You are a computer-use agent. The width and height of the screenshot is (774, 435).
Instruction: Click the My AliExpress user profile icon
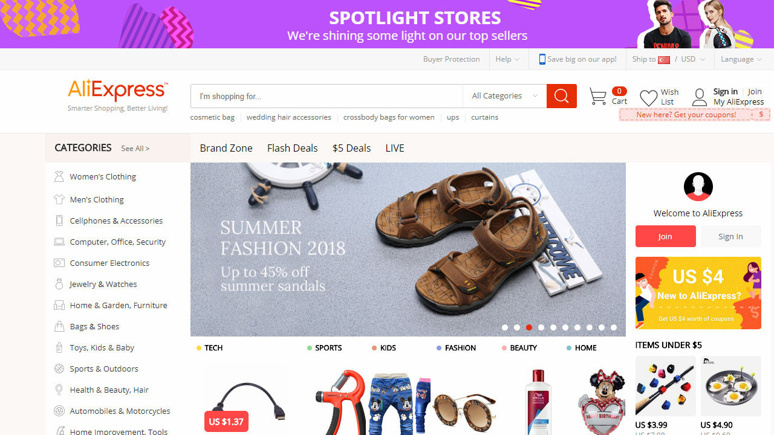point(699,97)
